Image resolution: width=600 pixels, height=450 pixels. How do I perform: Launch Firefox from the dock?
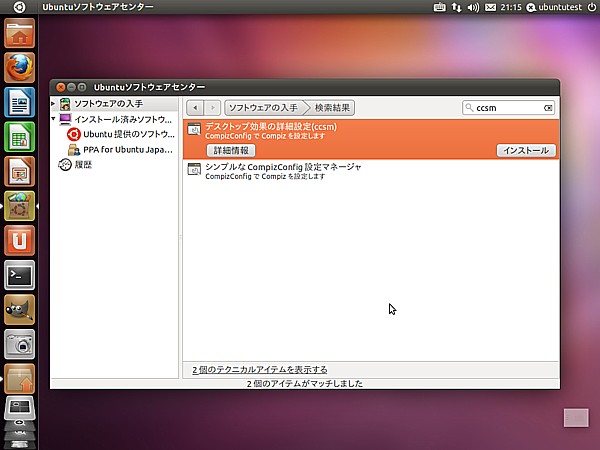(20, 68)
